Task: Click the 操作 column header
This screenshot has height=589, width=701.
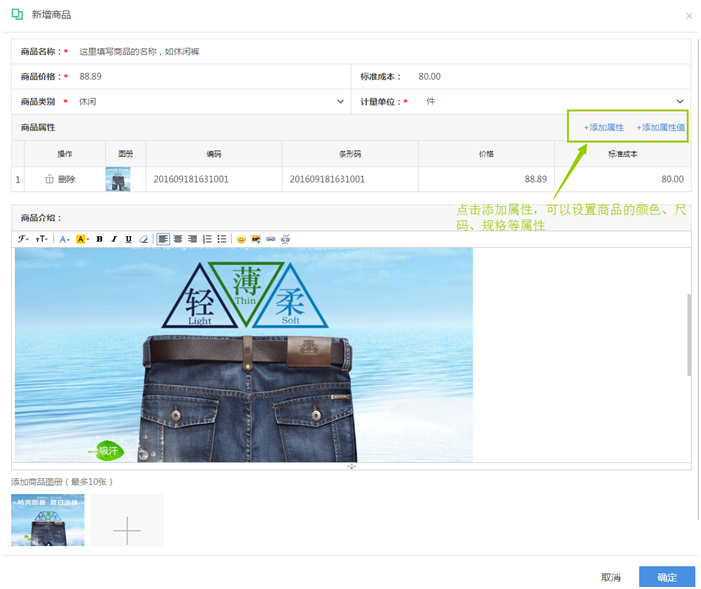Action: 65,154
